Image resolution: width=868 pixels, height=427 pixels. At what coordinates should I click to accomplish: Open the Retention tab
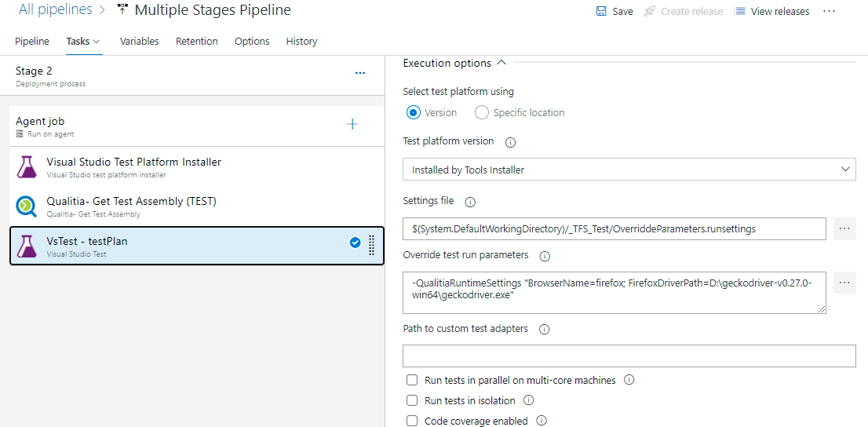click(196, 41)
